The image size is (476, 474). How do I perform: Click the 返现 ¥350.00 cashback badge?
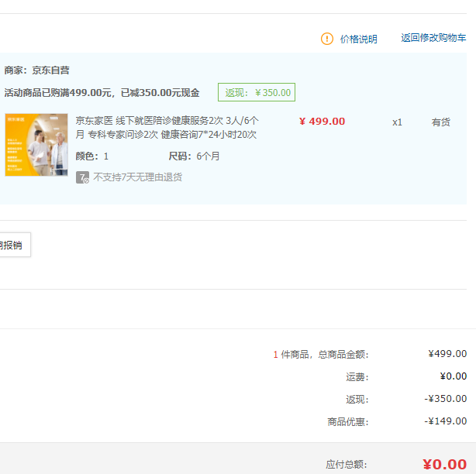tap(257, 92)
